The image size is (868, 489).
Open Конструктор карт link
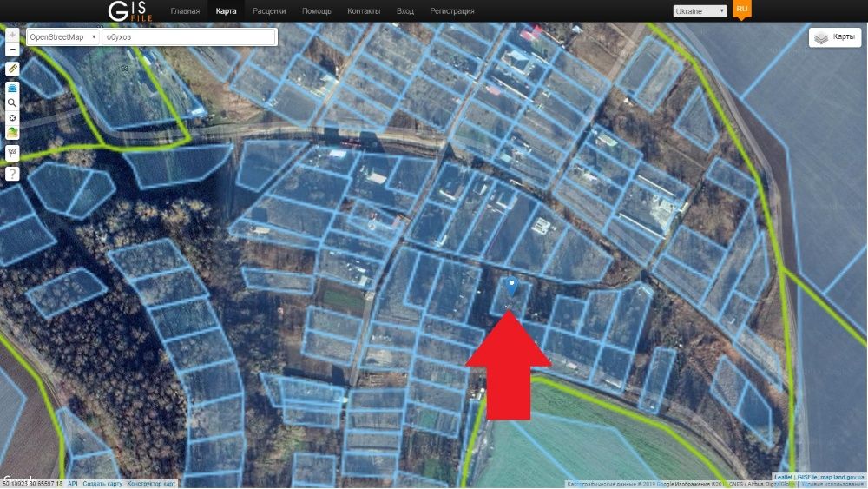(x=152, y=484)
